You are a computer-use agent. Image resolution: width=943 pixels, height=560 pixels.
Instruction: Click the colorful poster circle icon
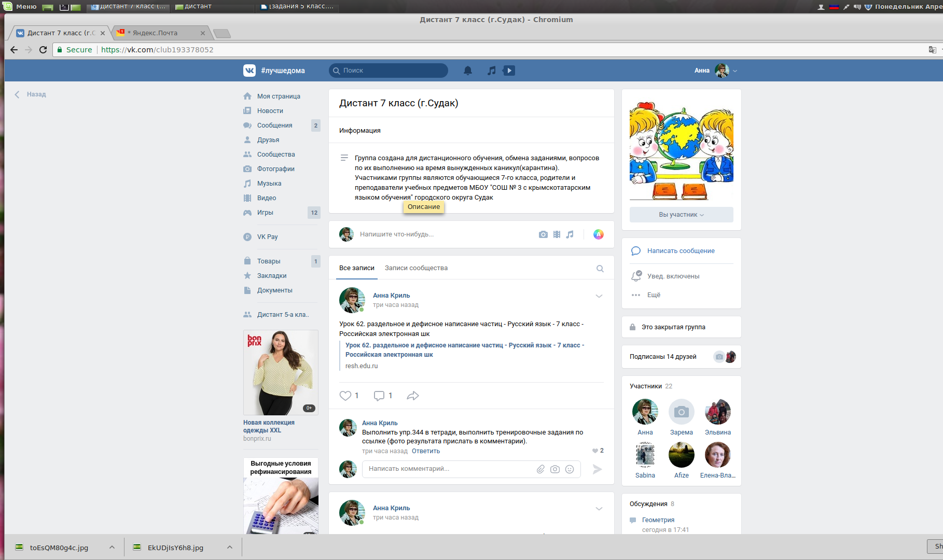pyautogui.click(x=598, y=234)
